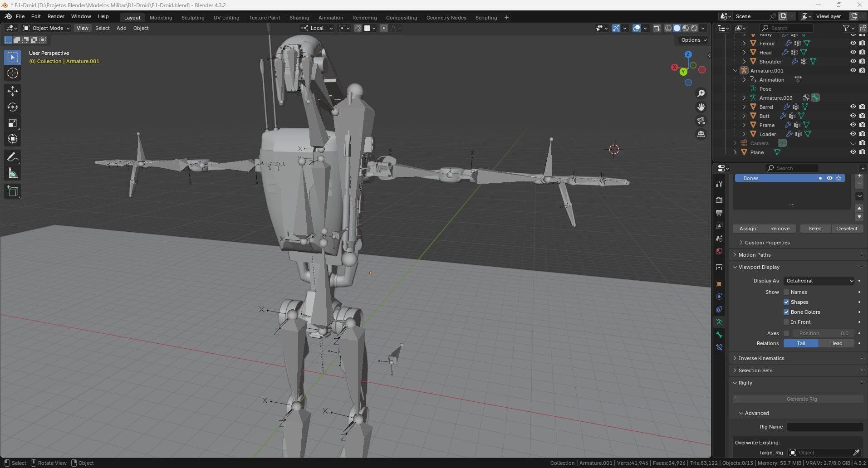
Task: Click the Rig Name input field
Action: 825,427
